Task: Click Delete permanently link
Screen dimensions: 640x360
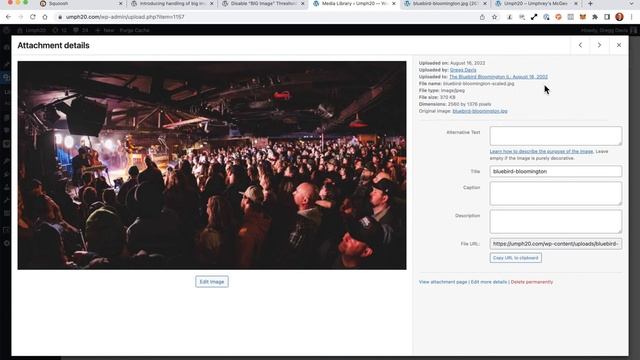Action: (x=532, y=282)
